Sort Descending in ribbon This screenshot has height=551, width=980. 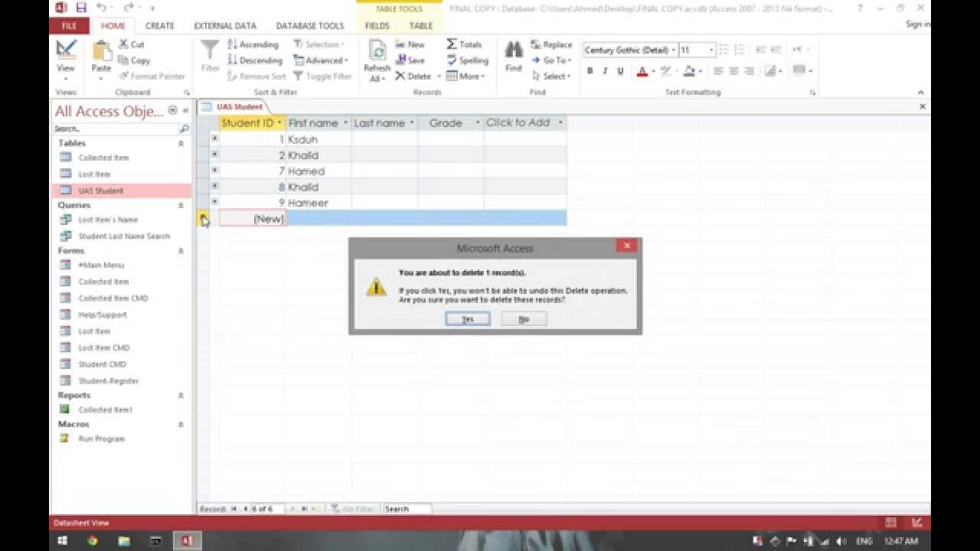(x=256, y=60)
